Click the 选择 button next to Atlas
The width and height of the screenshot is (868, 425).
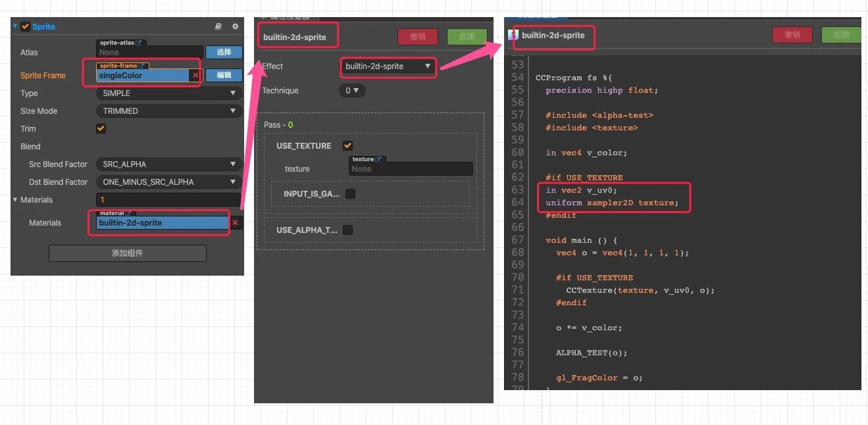224,52
